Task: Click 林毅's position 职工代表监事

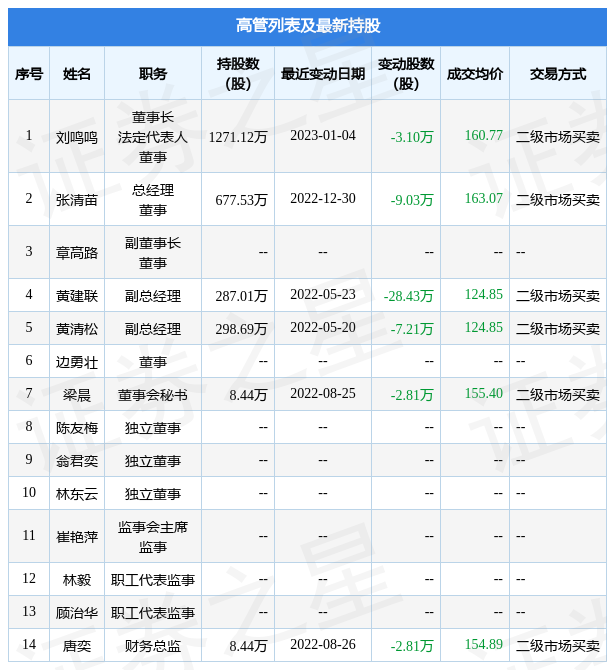Action: pyautogui.click(x=152, y=580)
